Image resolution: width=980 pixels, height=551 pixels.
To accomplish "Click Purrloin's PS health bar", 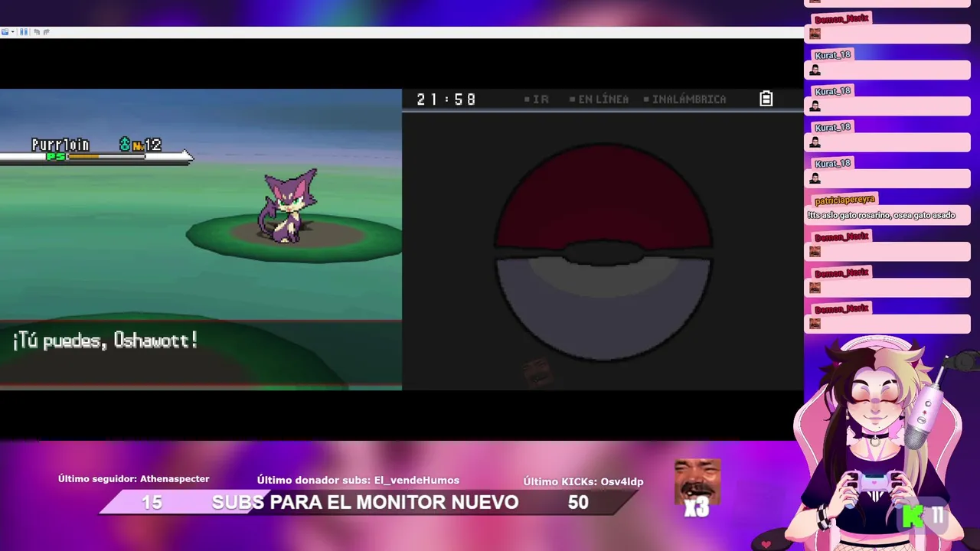I will tap(96, 157).
